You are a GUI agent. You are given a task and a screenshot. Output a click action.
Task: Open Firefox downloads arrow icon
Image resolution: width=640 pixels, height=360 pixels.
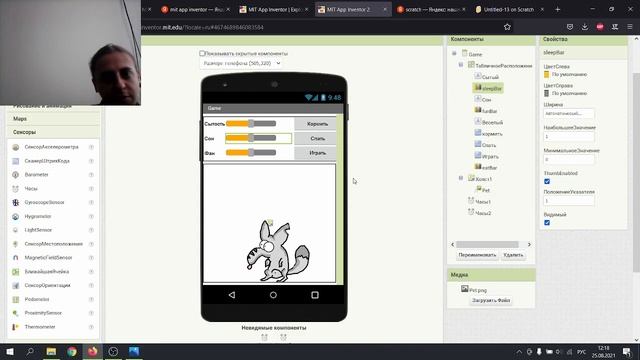click(584, 27)
